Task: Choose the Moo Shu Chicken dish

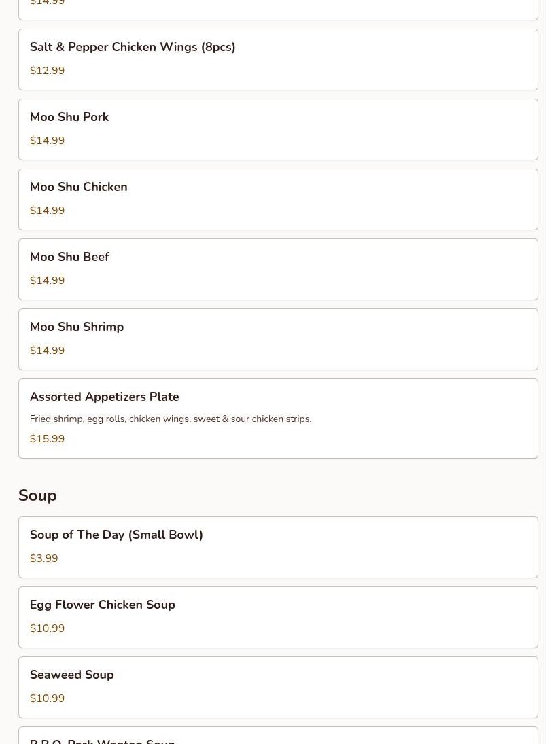Action: [277, 199]
